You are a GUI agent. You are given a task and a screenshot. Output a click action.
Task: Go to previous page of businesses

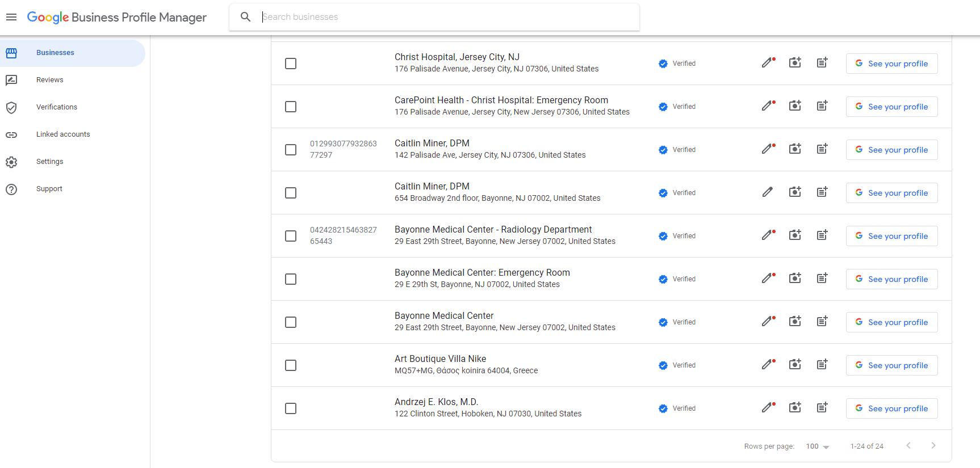pos(908,446)
